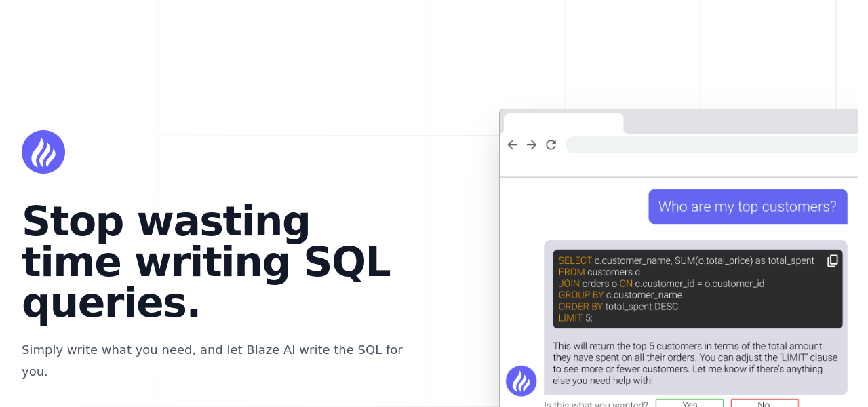Click the "Is this what you wanted?" prompt

click(x=596, y=404)
